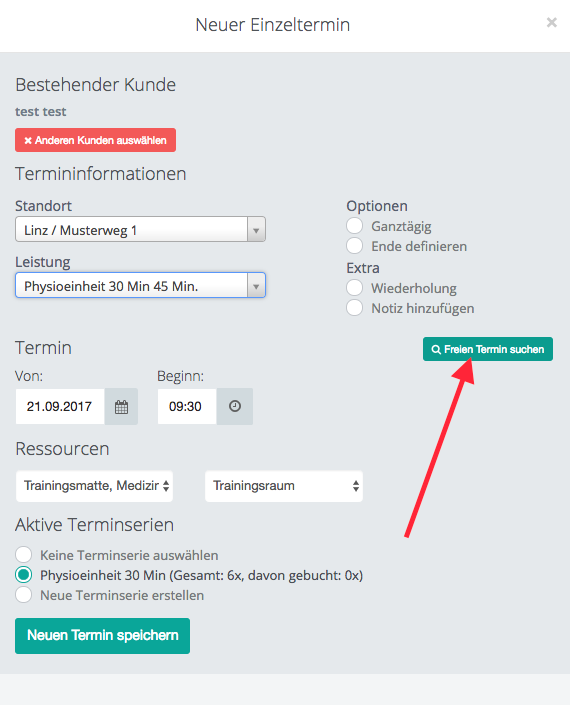Open the clock time picker icon

235,406
